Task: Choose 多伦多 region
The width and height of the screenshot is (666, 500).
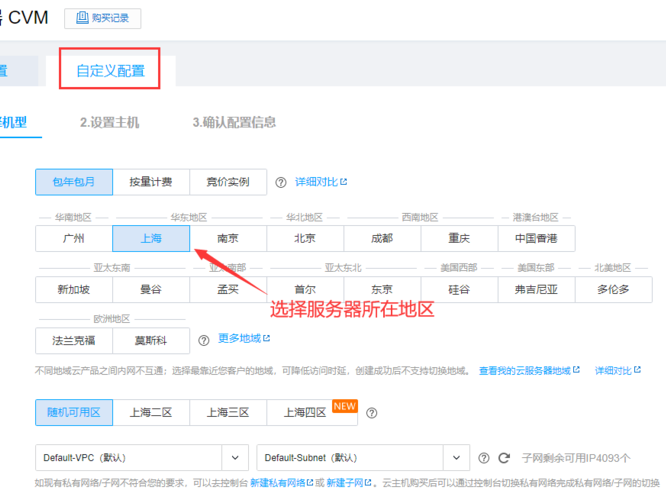Action: click(613, 290)
